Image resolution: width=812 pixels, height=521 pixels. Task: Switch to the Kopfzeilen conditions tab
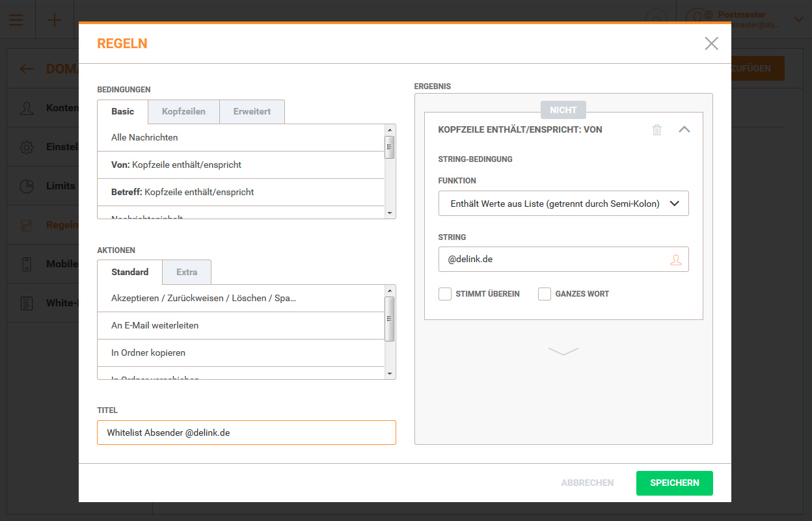(183, 111)
